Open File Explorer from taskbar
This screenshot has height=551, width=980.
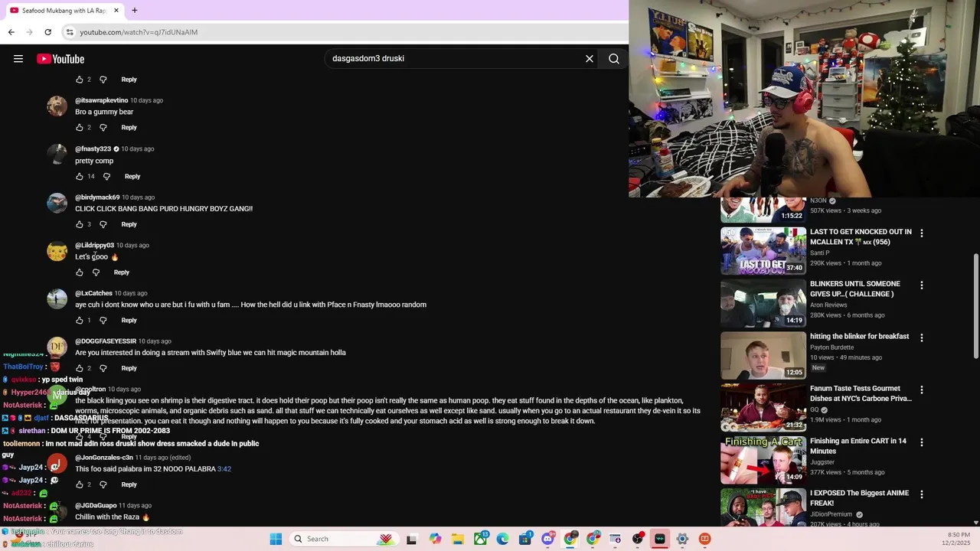(x=458, y=539)
